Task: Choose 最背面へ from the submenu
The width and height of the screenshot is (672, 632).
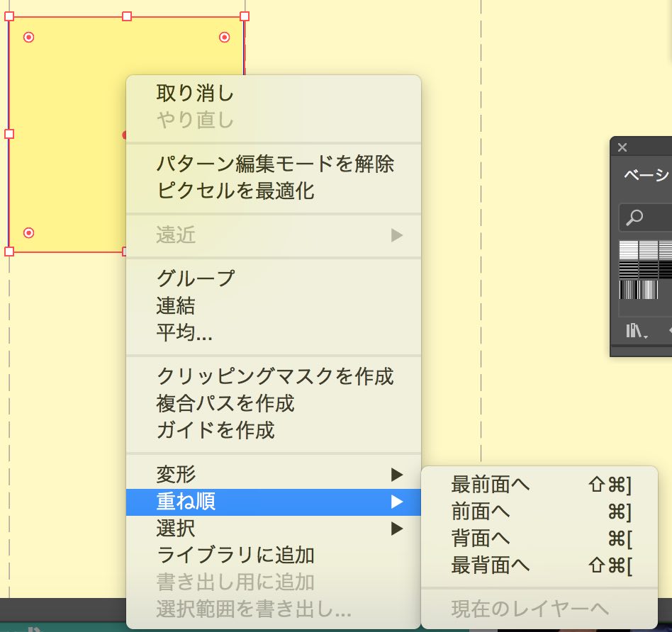Action: click(539, 565)
